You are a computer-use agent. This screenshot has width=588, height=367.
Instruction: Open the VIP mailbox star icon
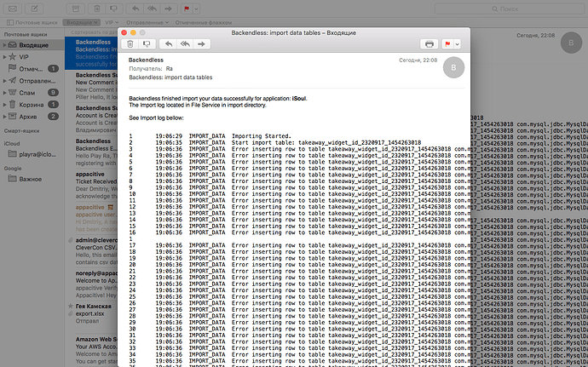point(13,56)
